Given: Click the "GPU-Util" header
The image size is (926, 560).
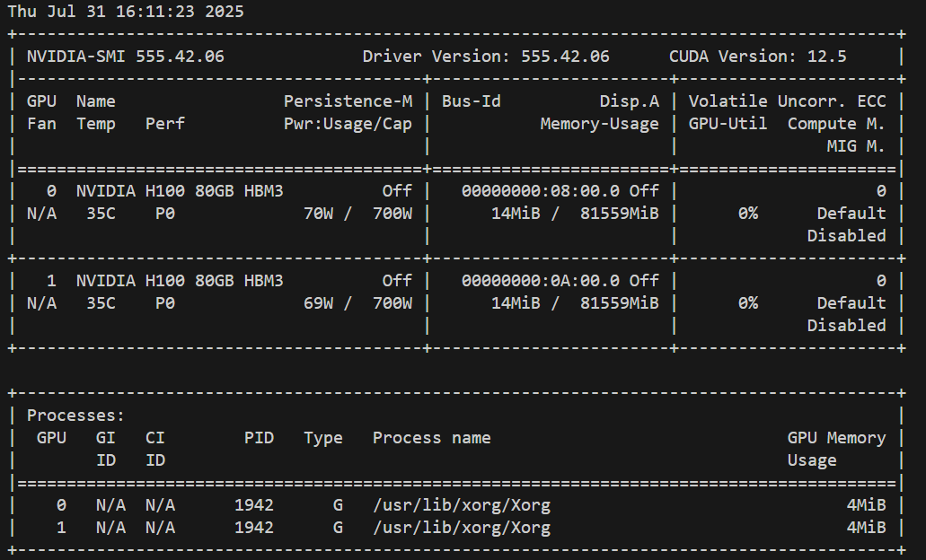Looking at the screenshot, I should (x=728, y=124).
